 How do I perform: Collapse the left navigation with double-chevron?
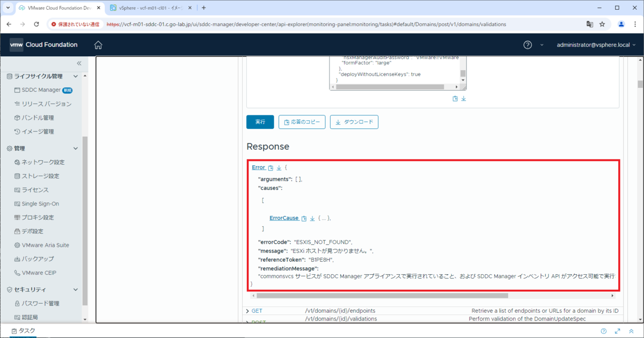tap(79, 63)
